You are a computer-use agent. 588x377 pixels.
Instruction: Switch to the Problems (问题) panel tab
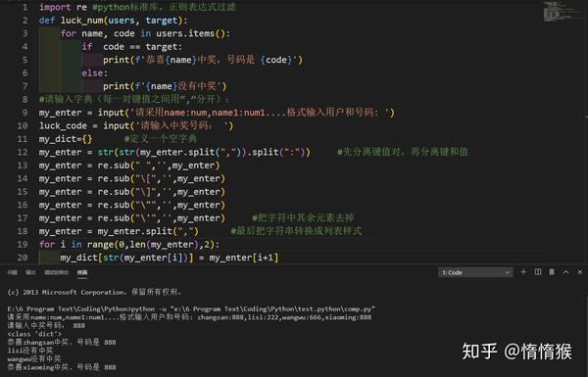pos(13,272)
